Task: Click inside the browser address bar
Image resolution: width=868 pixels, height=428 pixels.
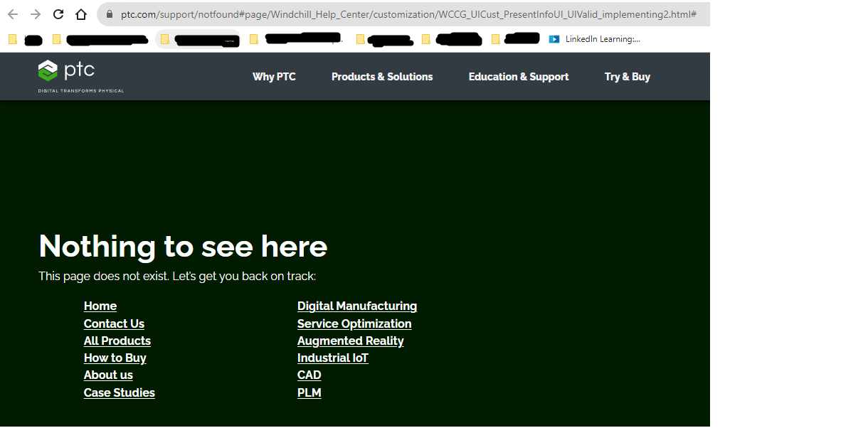Action: pos(356,14)
